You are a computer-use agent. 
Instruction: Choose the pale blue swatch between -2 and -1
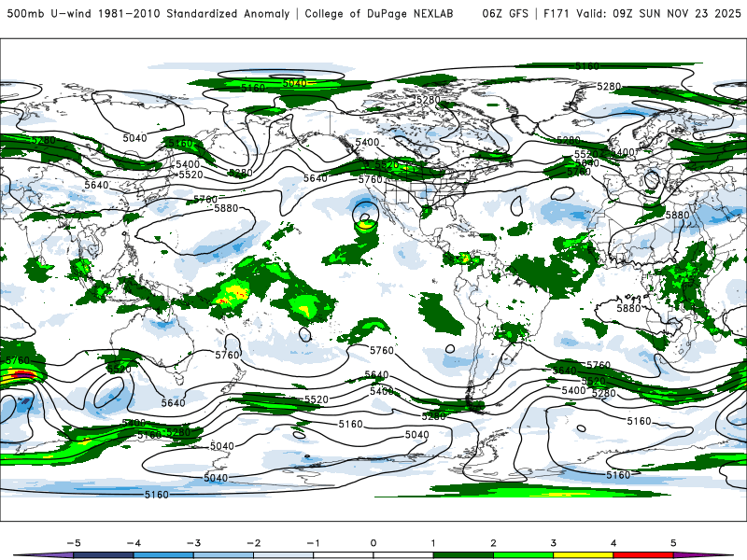coord(284,555)
